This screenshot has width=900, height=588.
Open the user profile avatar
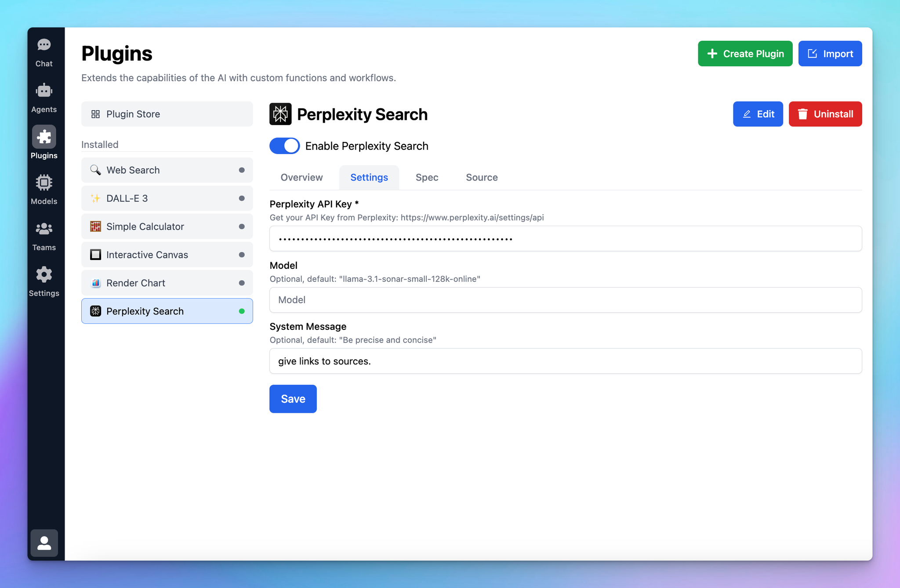44,543
